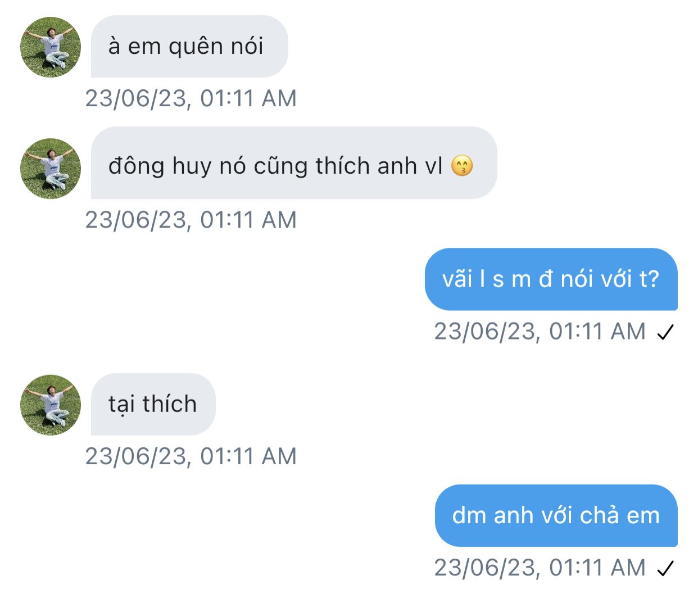Image resolution: width=698 pixels, height=616 pixels.
Task: Click the timestamp under "dm anh với chả em"
Action: [x=540, y=568]
